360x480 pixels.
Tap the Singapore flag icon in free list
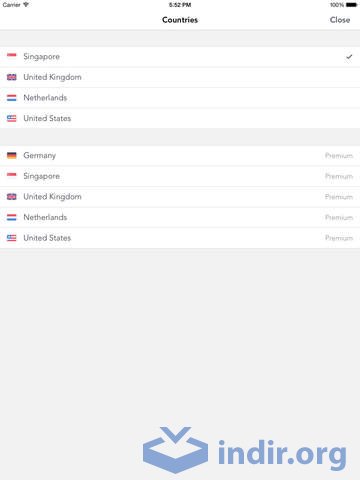point(12,57)
